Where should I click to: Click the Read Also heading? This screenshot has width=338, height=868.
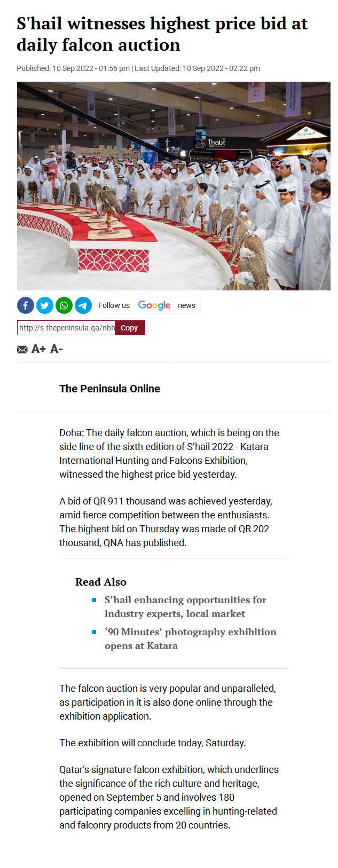click(x=101, y=582)
